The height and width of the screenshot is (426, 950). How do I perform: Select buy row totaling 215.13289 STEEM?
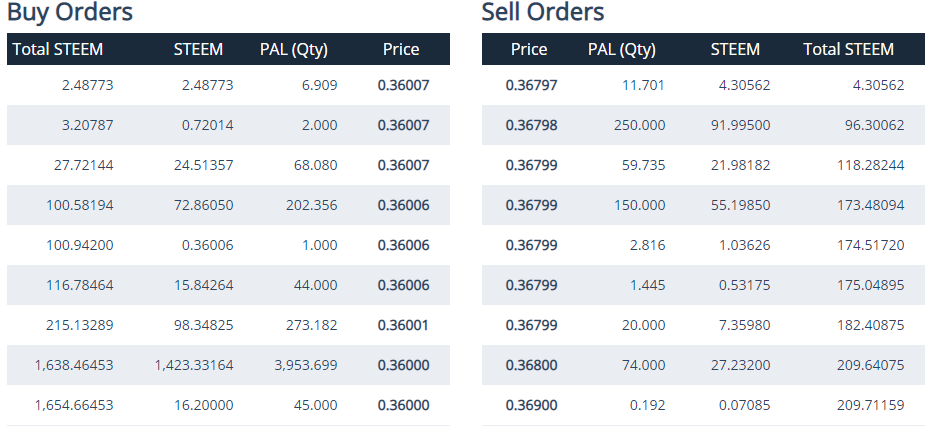[80, 325]
